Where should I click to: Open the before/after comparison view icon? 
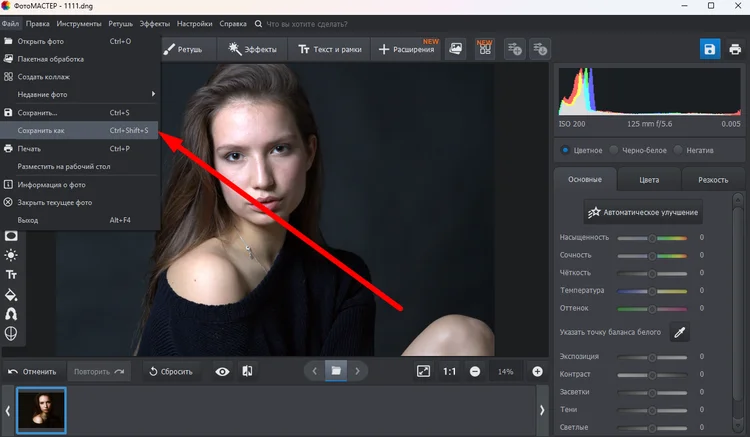tap(247, 371)
